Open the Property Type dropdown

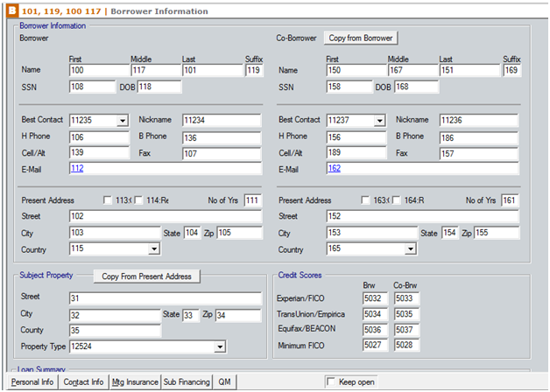[219, 347]
